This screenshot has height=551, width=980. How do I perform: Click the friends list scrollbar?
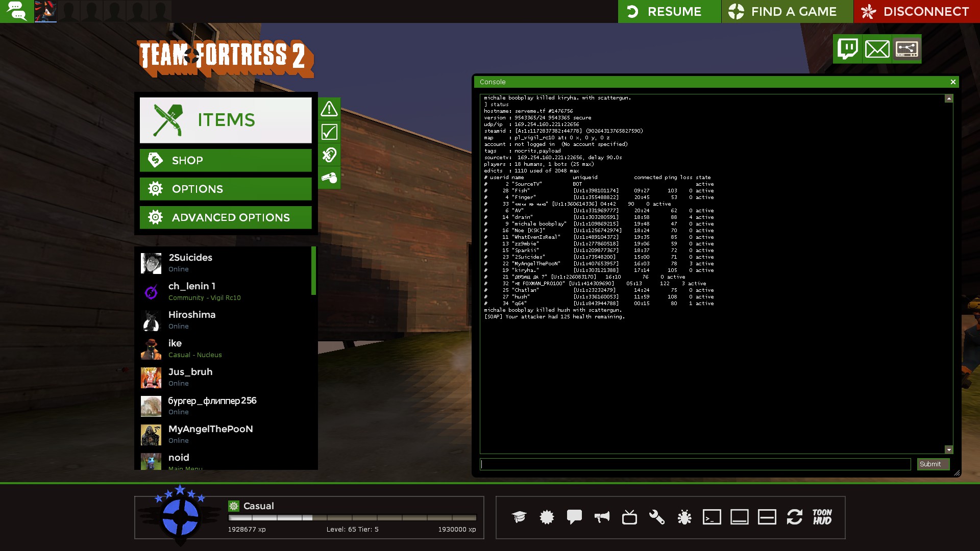[313, 271]
